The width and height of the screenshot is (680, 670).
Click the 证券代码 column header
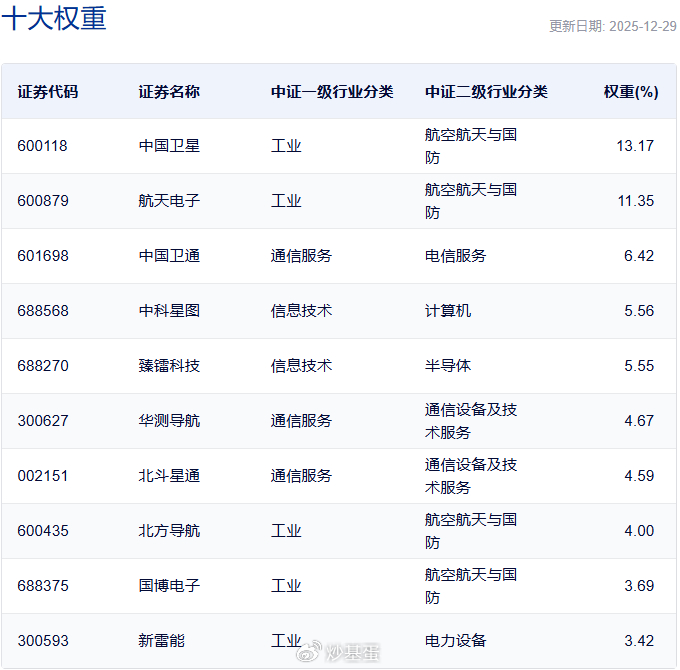48,92
